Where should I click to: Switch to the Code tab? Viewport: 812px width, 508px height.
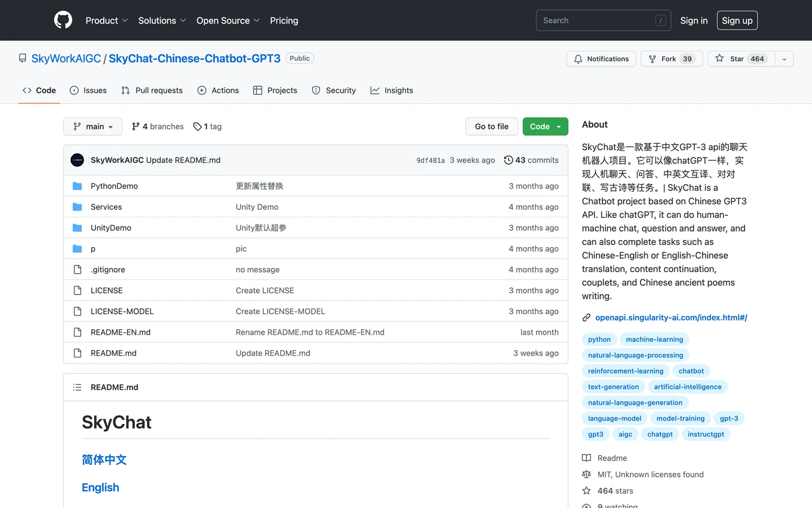[x=39, y=90]
